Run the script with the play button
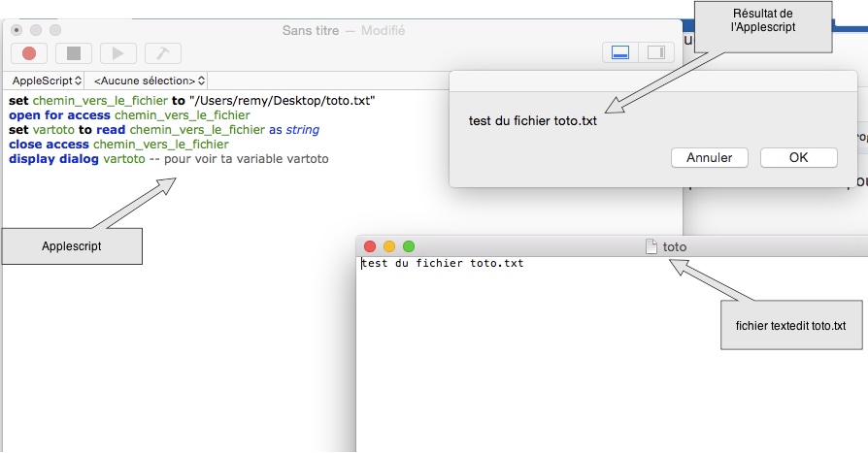Screen dimensions: 868x453 coord(118,53)
